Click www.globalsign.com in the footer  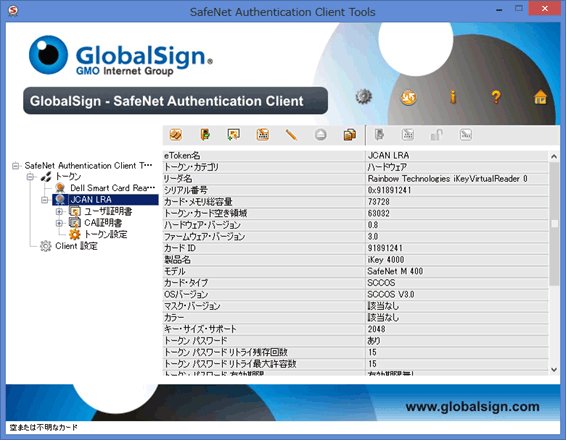(x=472, y=407)
